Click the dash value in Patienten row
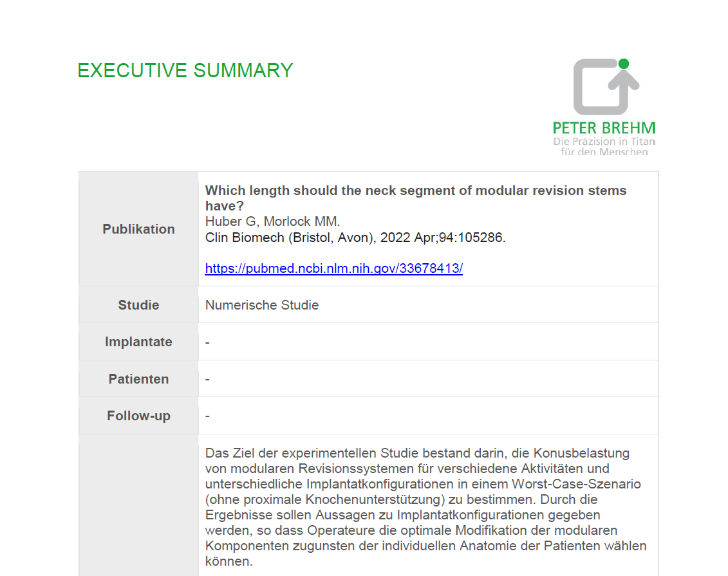The width and height of the screenshot is (728, 576). pyautogui.click(x=207, y=379)
